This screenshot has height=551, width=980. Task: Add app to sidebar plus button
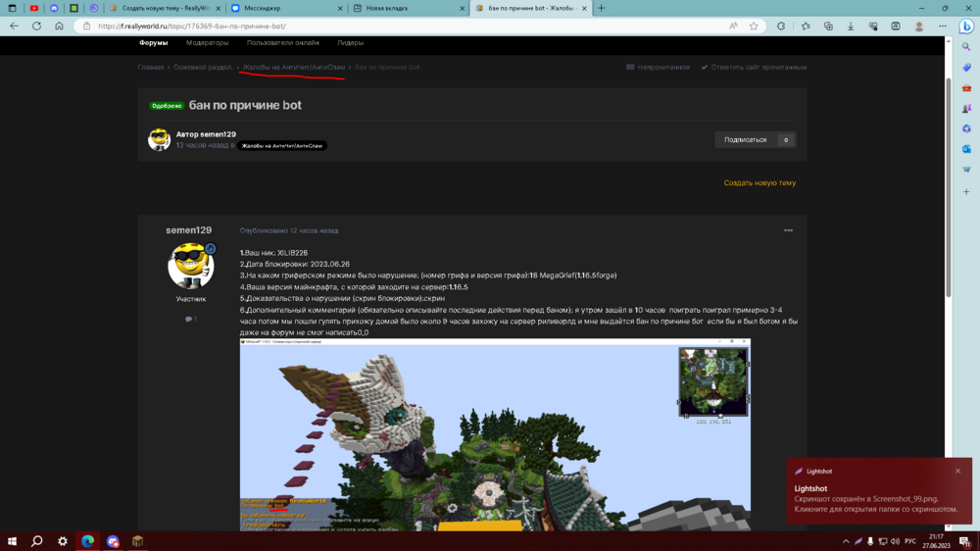pyautogui.click(x=966, y=191)
